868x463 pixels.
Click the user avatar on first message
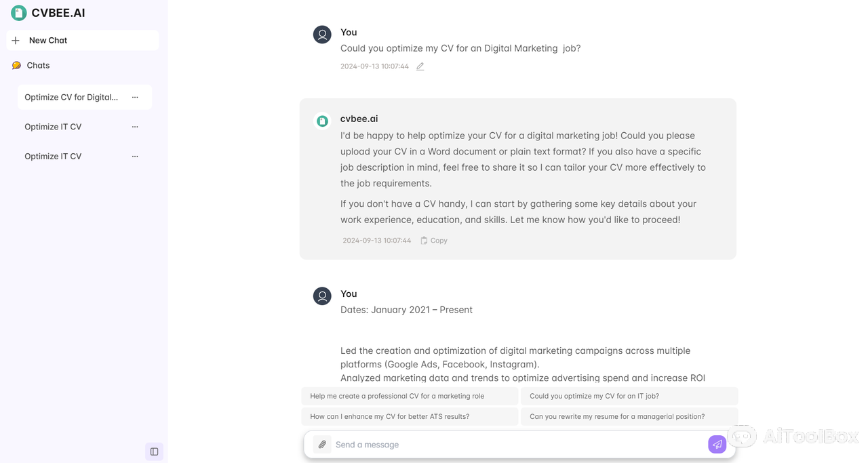[x=322, y=35]
